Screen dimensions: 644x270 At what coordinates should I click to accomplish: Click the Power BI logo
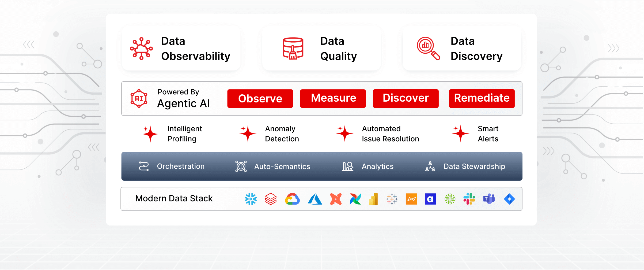point(373,199)
